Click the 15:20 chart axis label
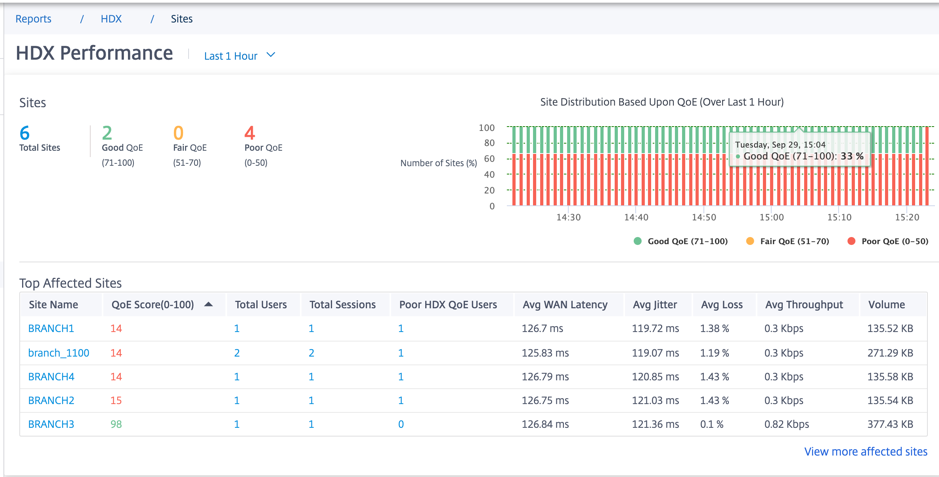Viewport: 939px width, 477px height. tap(908, 217)
